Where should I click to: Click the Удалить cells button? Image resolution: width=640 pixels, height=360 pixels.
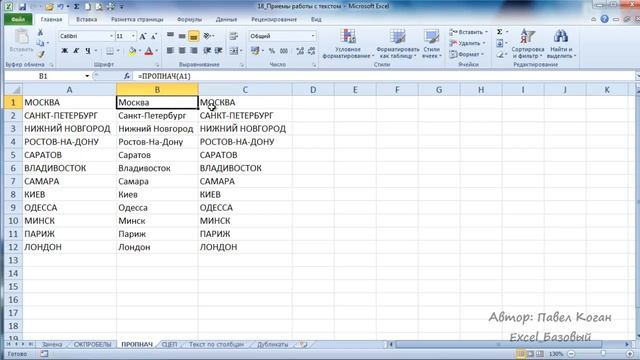tap(468, 43)
